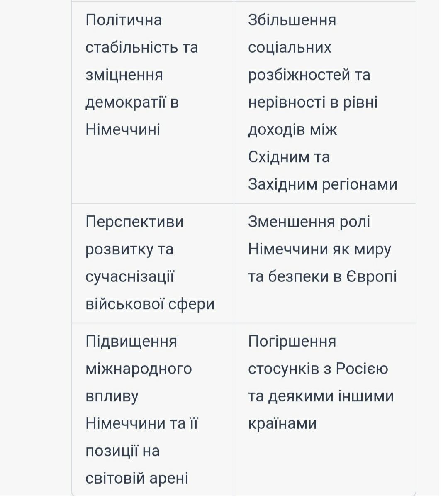
Task: Click the line "військової сфери"
Action: [x=150, y=304]
